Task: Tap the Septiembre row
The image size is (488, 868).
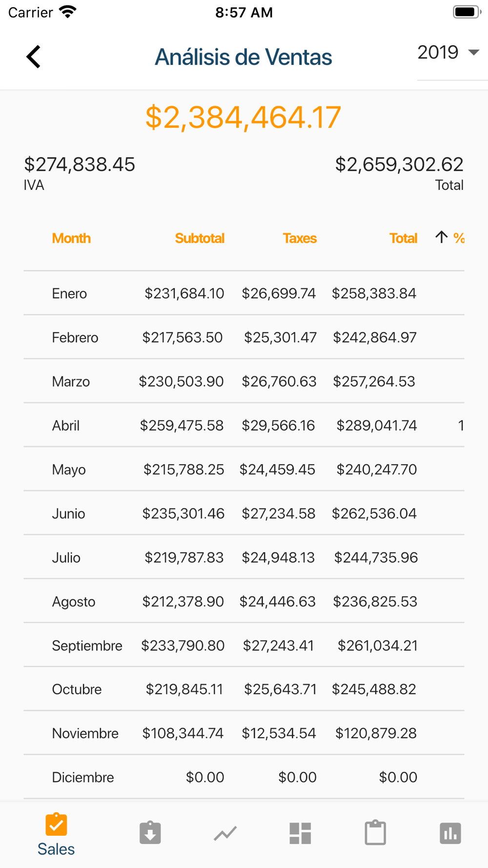Action: tap(244, 645)
